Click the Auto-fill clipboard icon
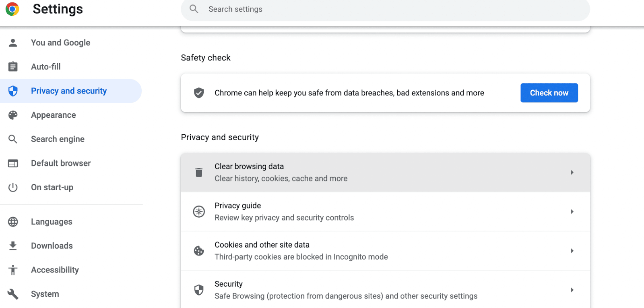644x308 pixels. [x=13, y=67]
